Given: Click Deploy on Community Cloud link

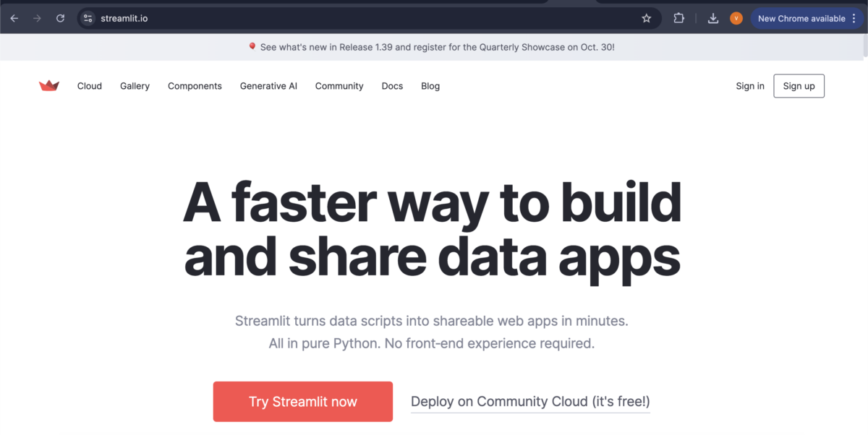Looking at the screenshot, I should 530,402.
